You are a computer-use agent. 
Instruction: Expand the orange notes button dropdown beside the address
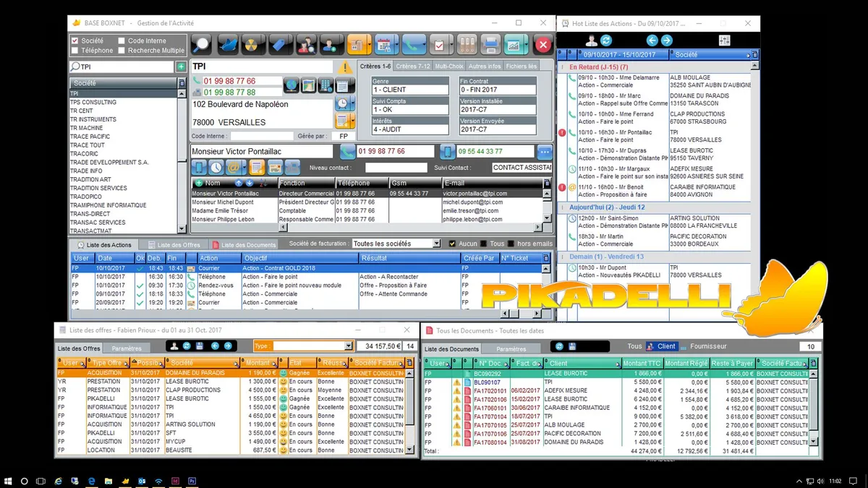(352, 121)
